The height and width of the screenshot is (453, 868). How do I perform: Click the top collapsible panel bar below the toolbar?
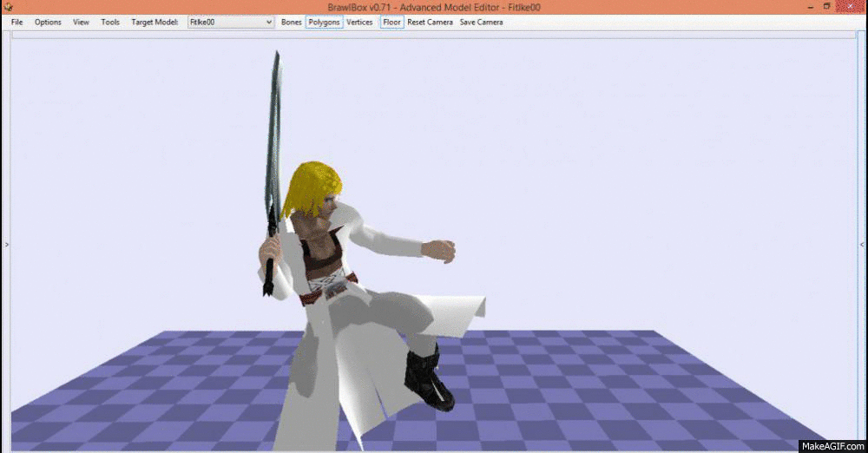(x=434, y=35)
